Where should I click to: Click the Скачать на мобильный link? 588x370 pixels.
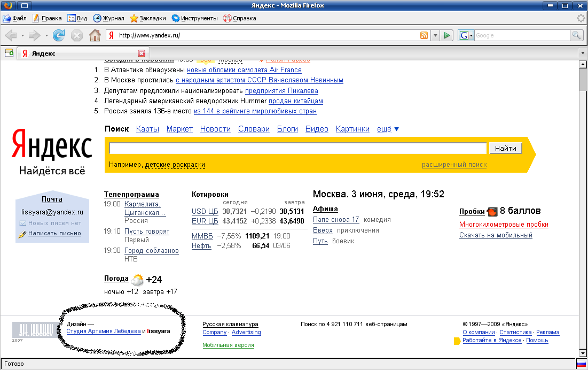point(496,235)
